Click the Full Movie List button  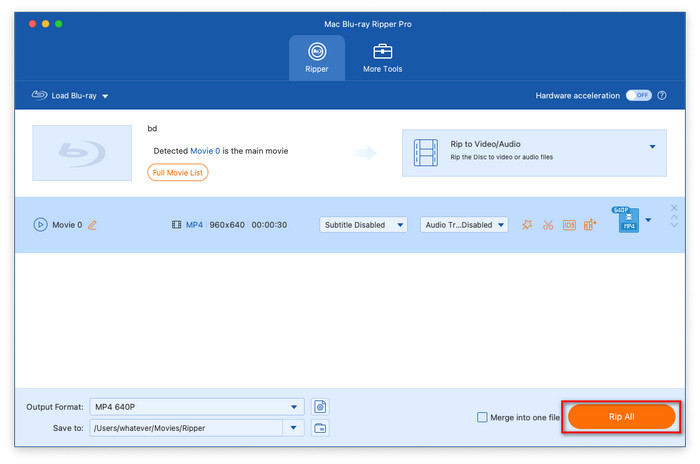pyautogui.click(x=178, y=172)
